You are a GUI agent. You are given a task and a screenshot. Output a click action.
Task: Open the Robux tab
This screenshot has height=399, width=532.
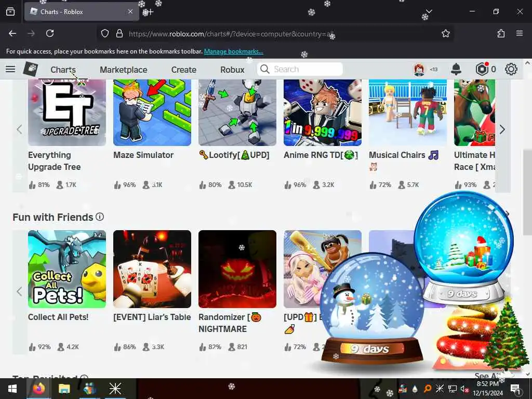click(x=232, y=70)
